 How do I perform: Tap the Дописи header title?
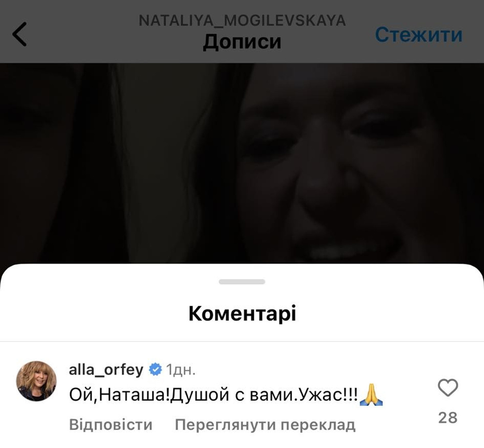[x=242, y=42]
